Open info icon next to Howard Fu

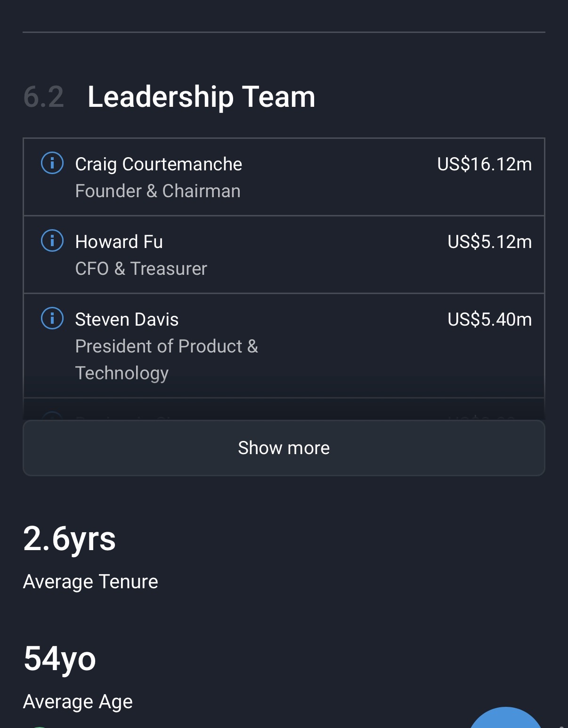point(52,241)
